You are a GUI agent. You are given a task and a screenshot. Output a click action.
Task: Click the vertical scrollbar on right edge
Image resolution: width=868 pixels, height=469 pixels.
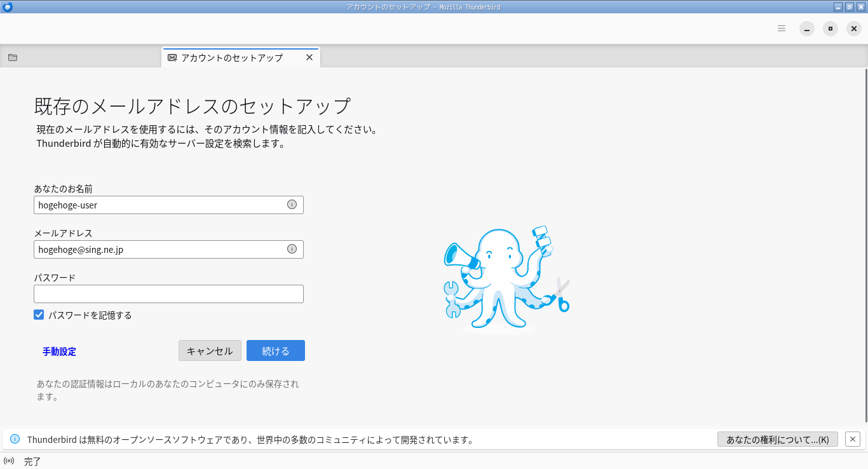point(865,245)
